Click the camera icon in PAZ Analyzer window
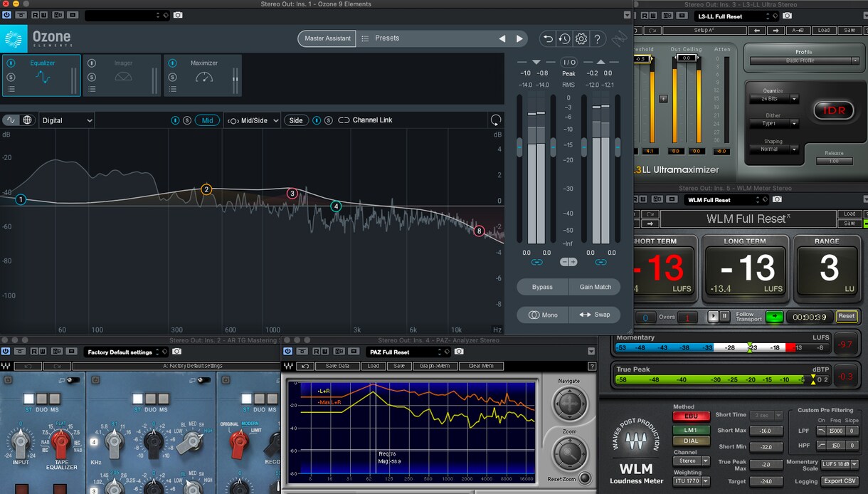This screenshot has height=494, width=868. point(459,352)
